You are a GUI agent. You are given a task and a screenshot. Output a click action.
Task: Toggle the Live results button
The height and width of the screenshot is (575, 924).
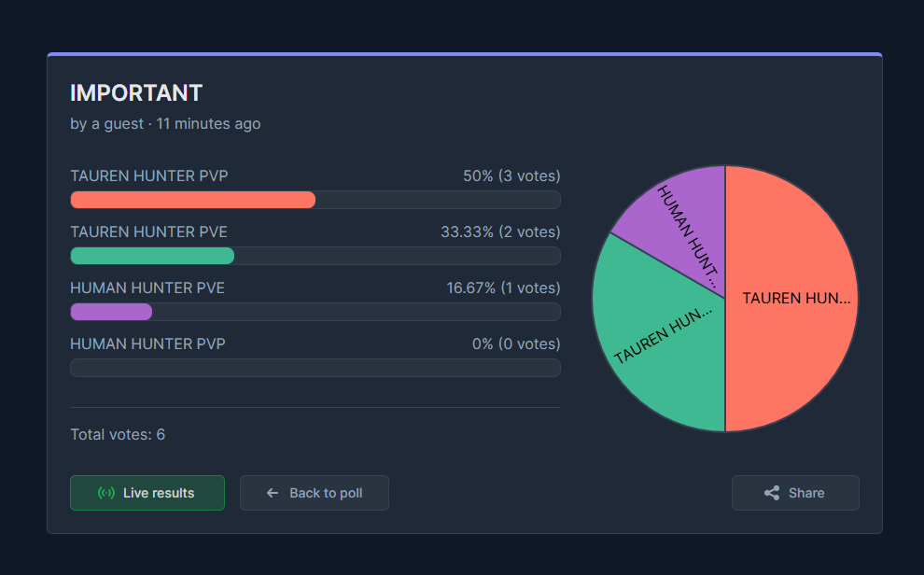(147, 493)
